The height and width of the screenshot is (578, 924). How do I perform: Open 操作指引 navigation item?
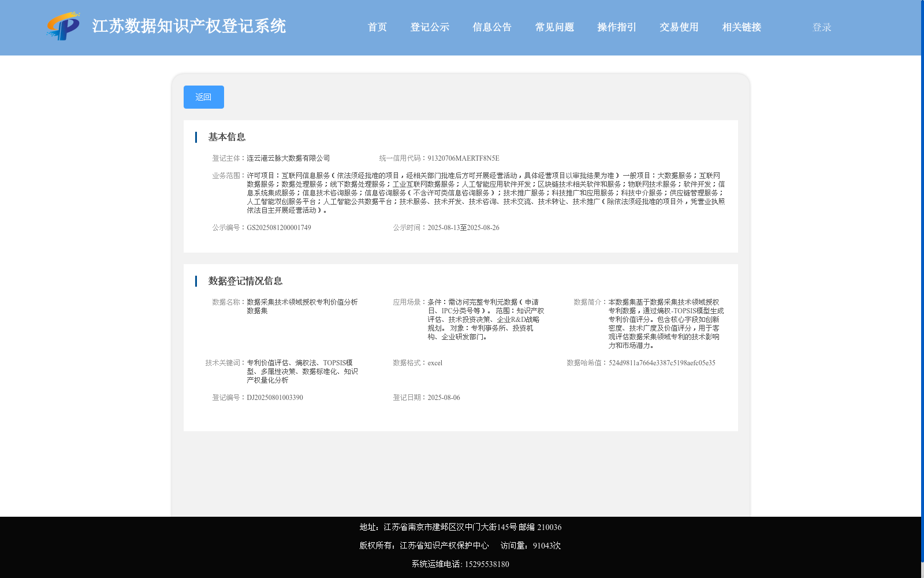pyautogui.click(x=617, y=27)
